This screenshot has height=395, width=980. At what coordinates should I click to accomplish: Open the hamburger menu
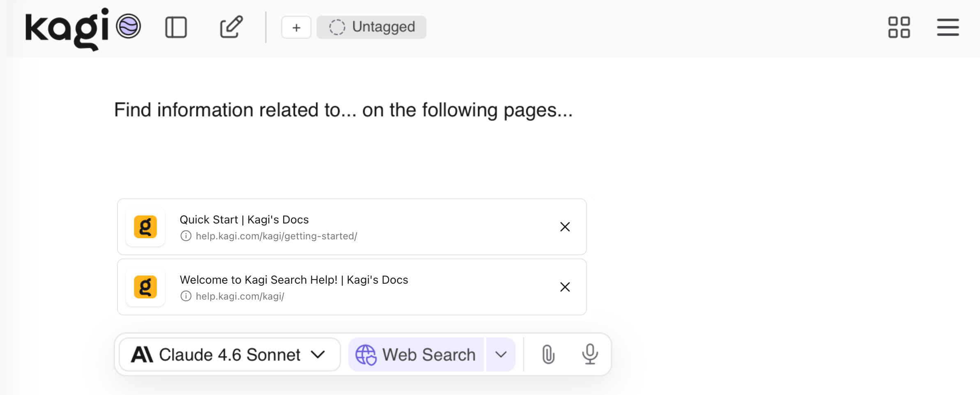pyautogui.click(x=948, y=28)
